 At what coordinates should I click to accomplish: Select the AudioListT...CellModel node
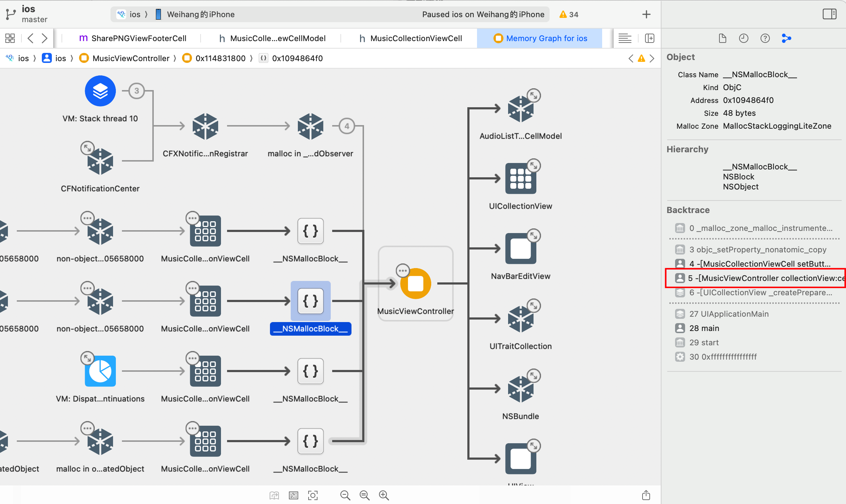click(521, 109)
